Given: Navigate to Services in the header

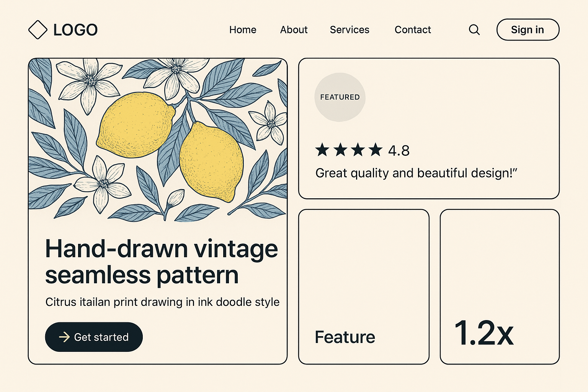Looking at the screenshot, I should point(350,30).
